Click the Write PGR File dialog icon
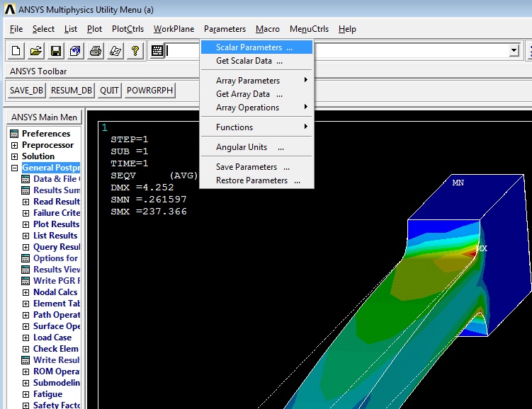 click(x=26, y=281)
